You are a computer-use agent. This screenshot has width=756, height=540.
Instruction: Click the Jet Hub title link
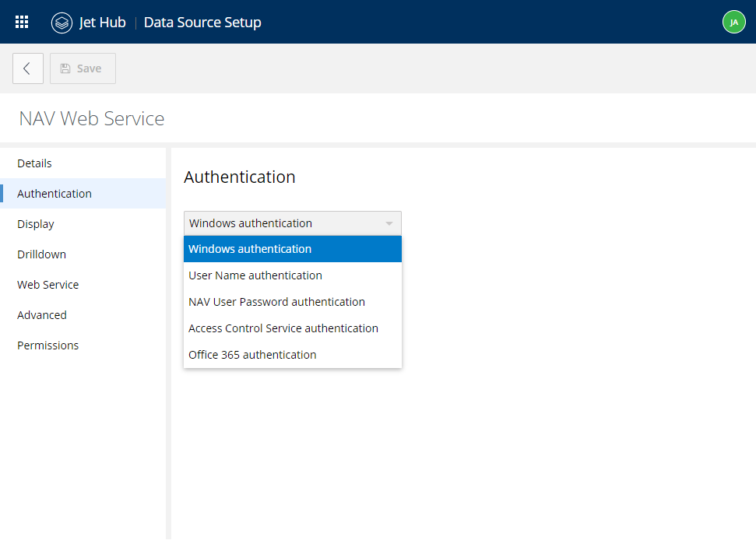point(102,23)
